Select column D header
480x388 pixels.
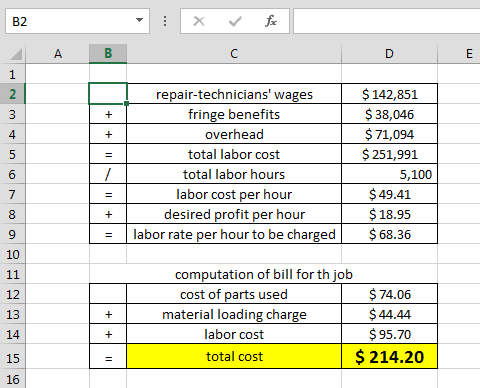point(389,54)
